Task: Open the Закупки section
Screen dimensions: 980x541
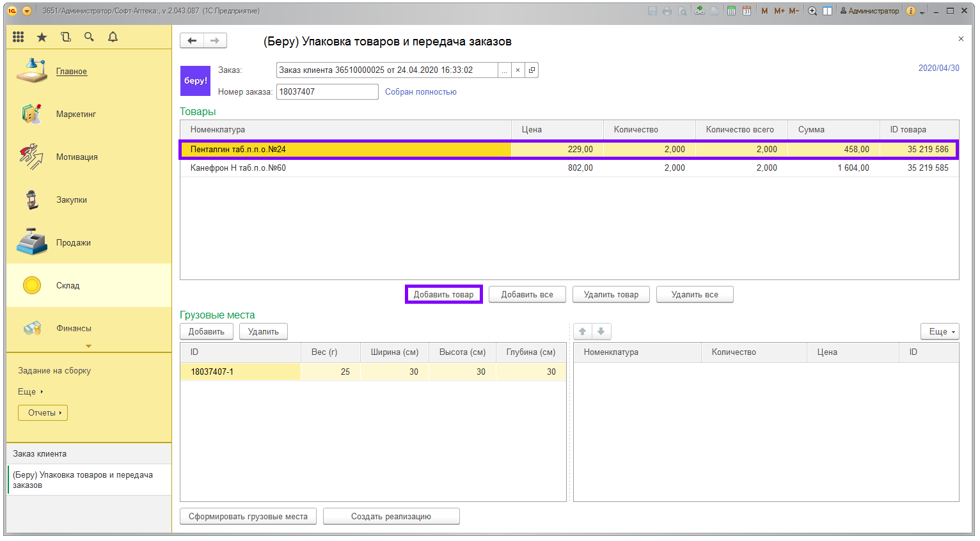Action: 71,200
